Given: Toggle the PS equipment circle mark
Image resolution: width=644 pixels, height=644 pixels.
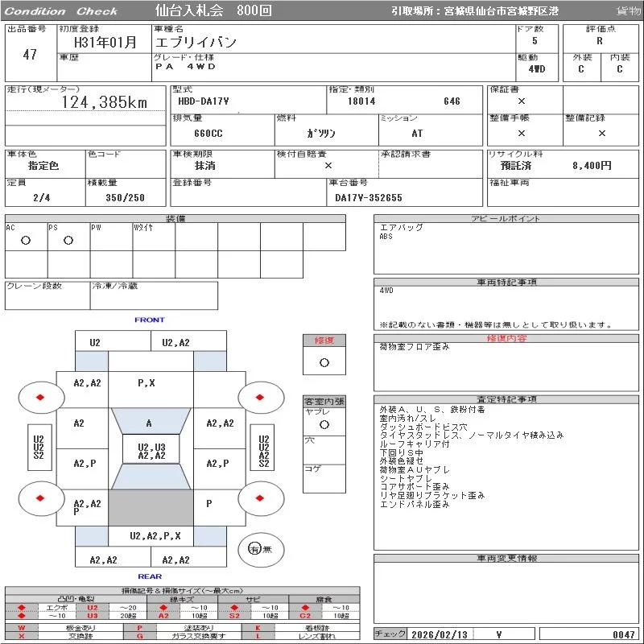Looking at the screenshot, I should [x=68, y=241].
